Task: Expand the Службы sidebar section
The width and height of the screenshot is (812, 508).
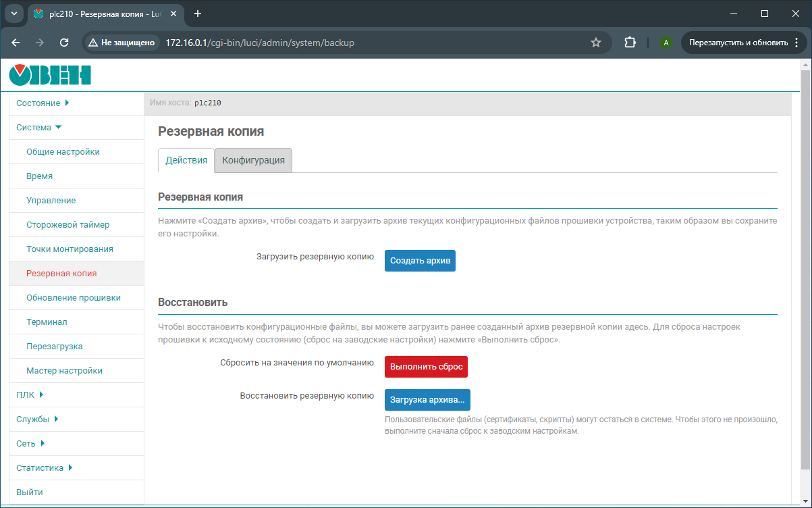Action: pyautogui.click(x=37, y=420)
